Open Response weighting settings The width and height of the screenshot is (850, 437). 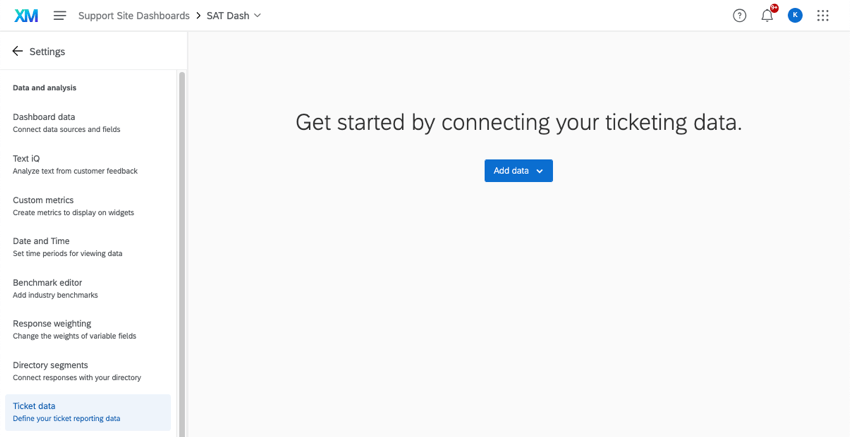click(x=74, y=329)
